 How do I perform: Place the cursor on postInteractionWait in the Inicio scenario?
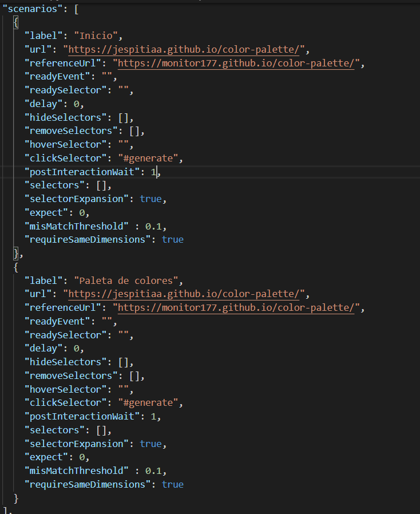(82, 172)
